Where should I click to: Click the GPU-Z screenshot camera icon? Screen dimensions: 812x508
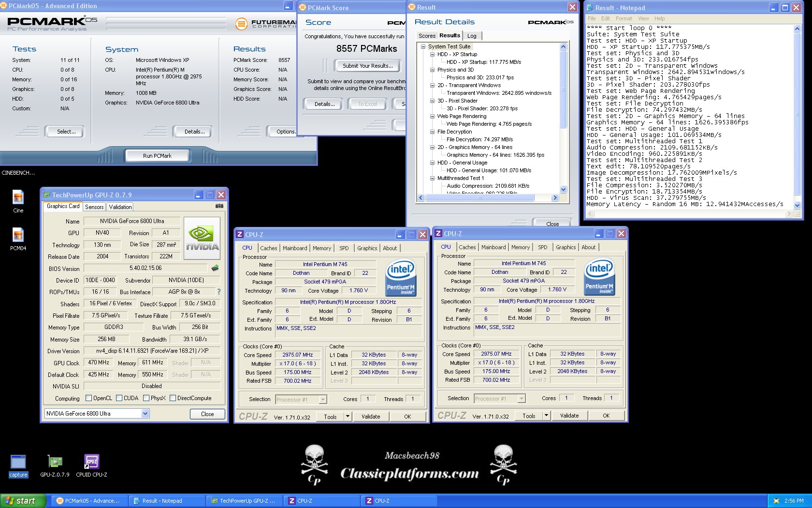[x=219, y=206]
